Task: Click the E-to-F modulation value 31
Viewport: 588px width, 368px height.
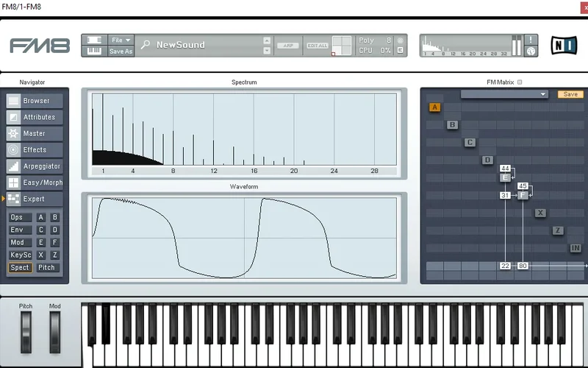Action: (505, 195)
